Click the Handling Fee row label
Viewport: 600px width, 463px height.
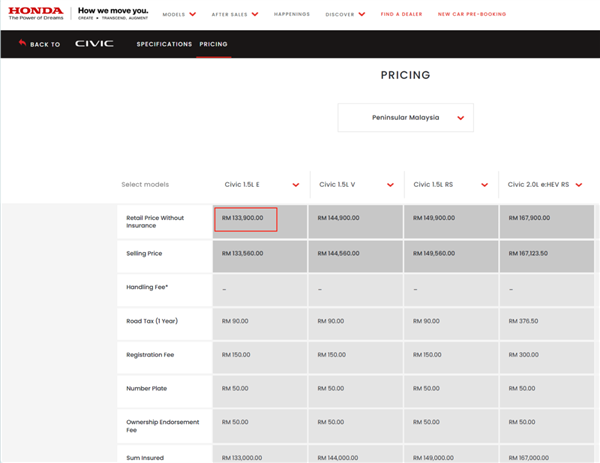147,287
